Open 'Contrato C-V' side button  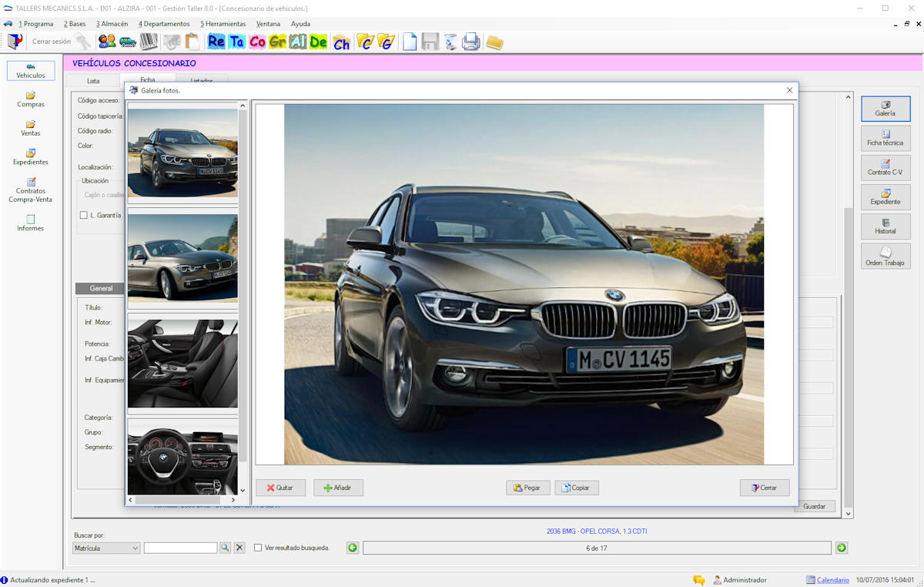click(885, 167)
